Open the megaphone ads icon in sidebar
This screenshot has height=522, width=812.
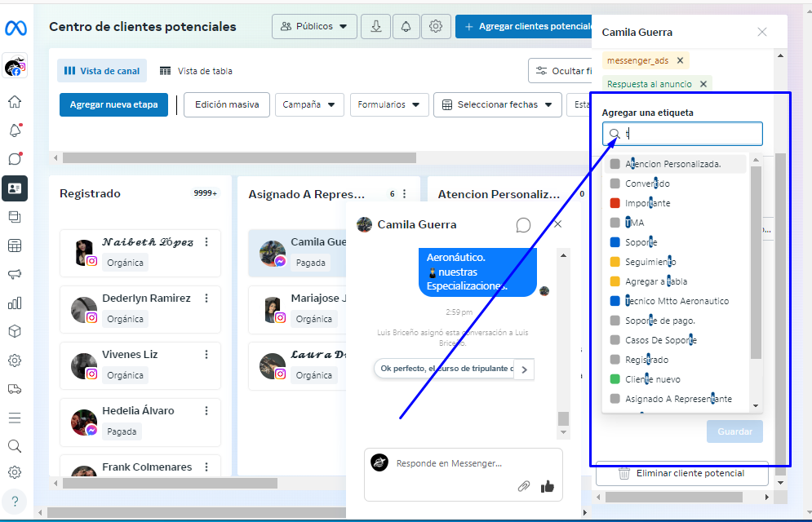click(x=15, y=274)
